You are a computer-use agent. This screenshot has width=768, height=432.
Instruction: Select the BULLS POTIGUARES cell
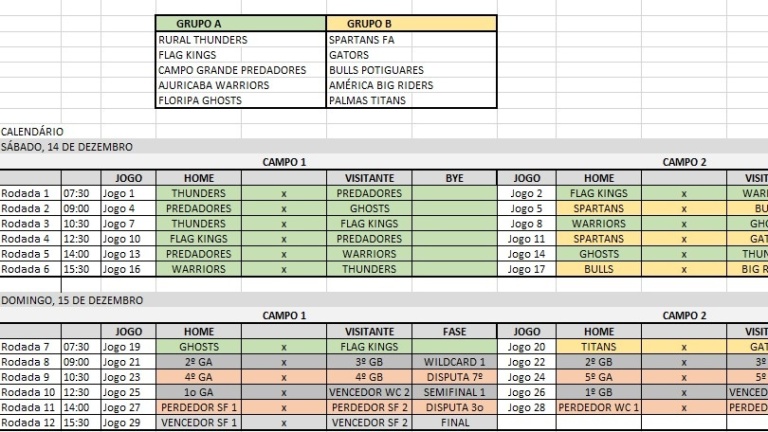[411, 70]
